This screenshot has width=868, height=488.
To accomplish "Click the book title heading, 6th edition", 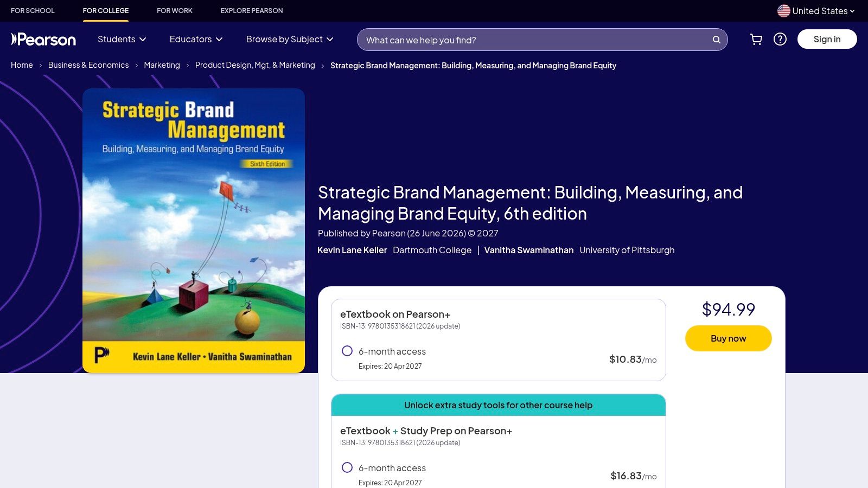I will [530, 203].
